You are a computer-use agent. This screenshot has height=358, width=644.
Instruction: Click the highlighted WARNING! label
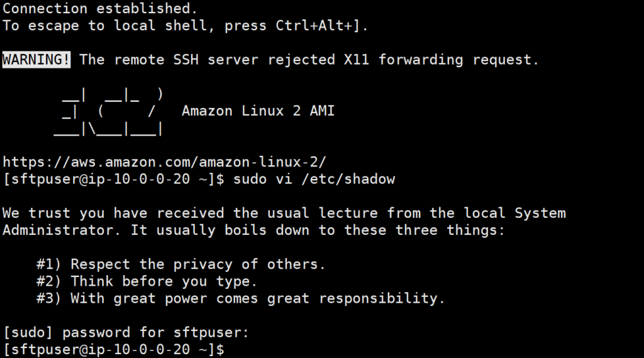pos(36,60)
